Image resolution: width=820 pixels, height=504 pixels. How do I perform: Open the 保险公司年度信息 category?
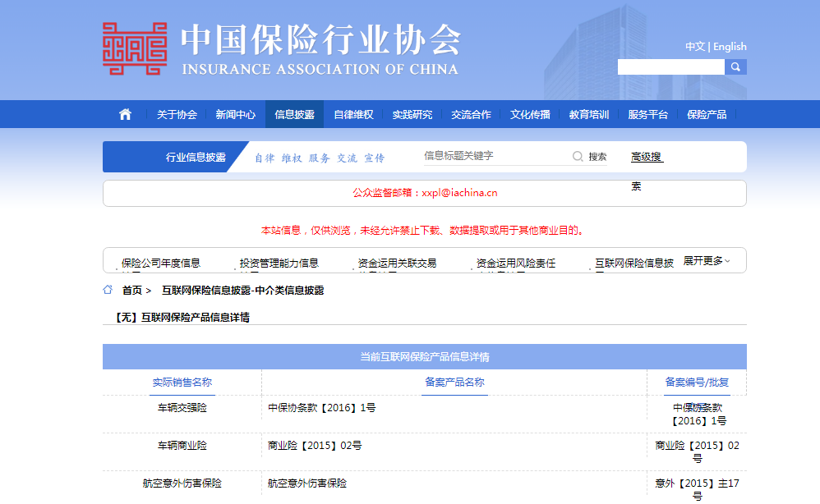(160, 263)
